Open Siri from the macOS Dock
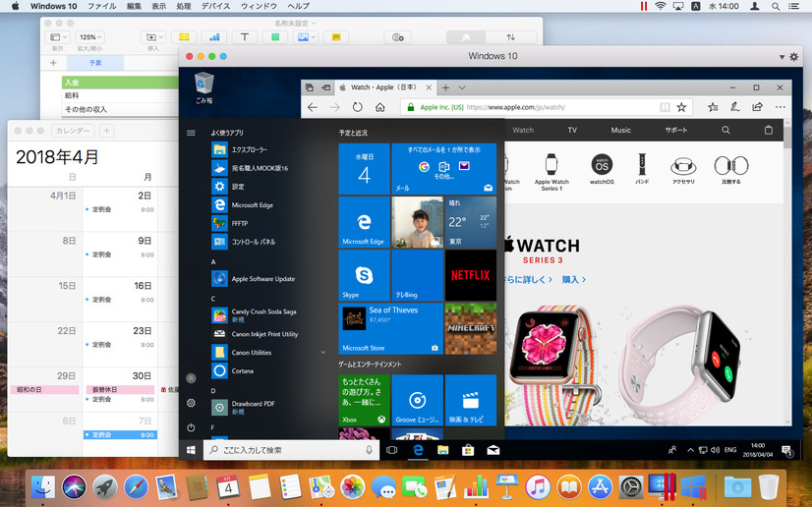 [x=74, y=486]
